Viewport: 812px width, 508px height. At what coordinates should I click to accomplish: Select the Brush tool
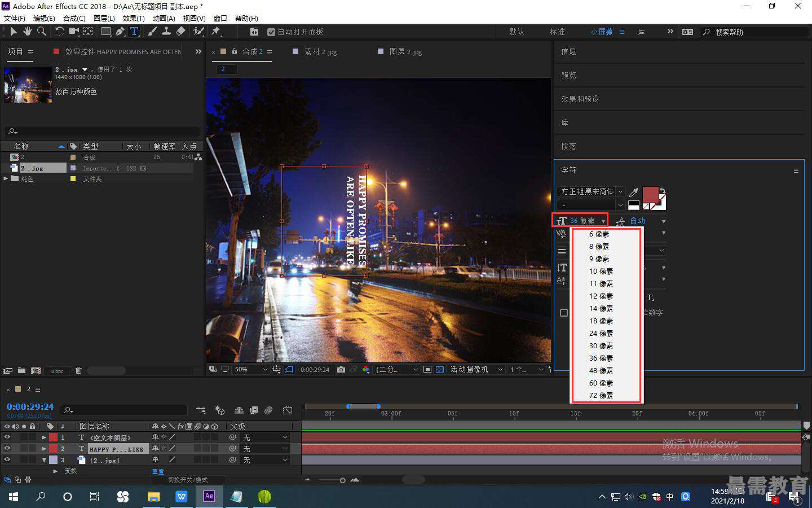click(x=152, y=32)
